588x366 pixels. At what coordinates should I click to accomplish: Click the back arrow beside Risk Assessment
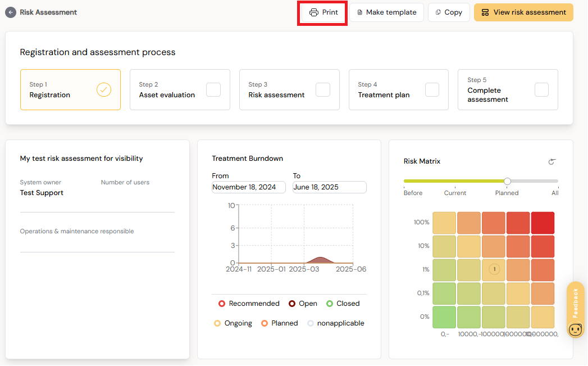pos(11,12)
